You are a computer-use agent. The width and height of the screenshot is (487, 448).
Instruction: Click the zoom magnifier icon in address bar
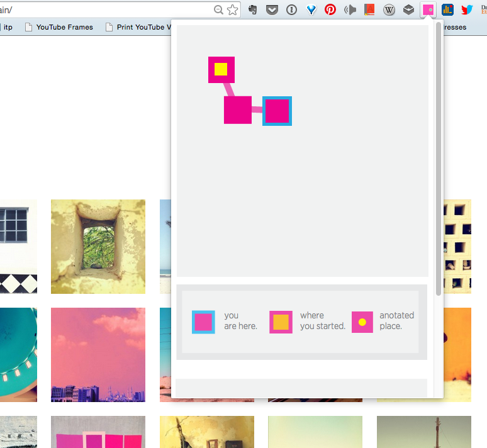(x=219, y=9)
